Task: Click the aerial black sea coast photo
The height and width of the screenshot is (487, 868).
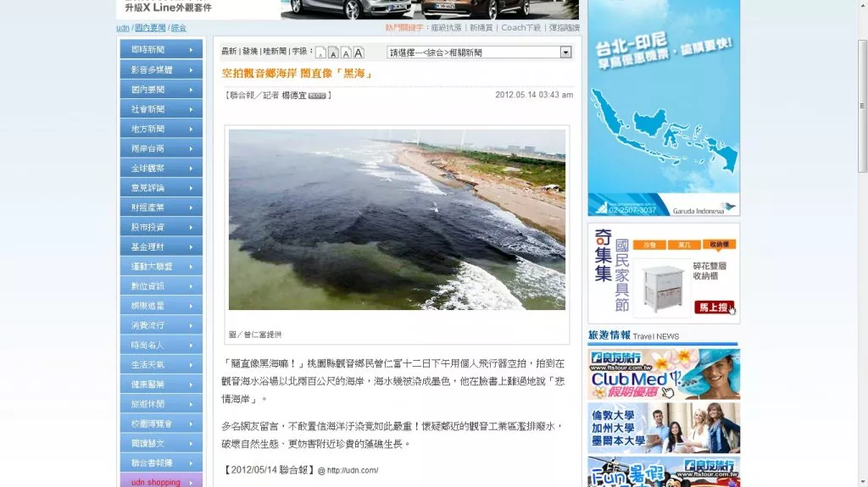Action: click(x=397, y=219)
